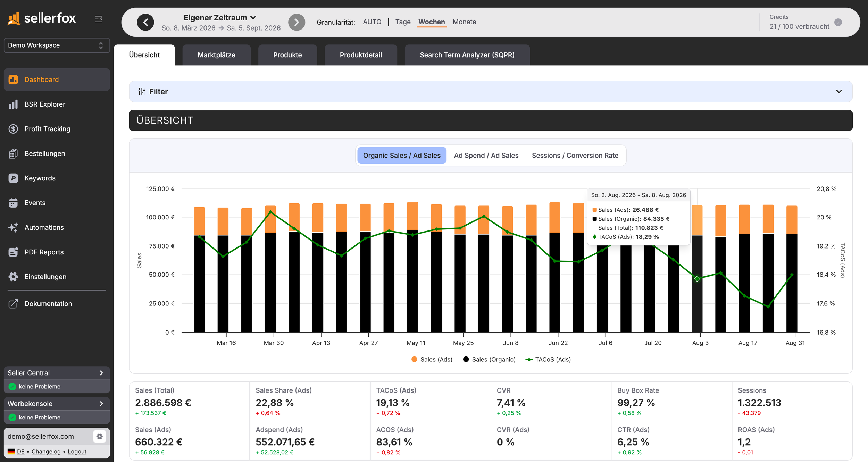This screenshot has width=868, height=462.
Task: Toggle TACoS (Ads) legend series
Action: [548, 359]
